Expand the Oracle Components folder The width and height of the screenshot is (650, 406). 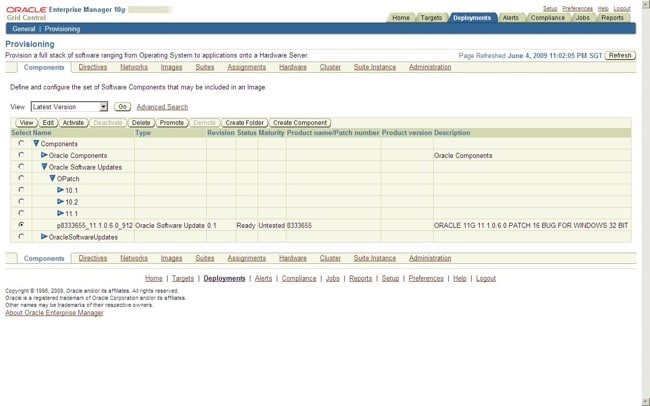pos(44,155)
